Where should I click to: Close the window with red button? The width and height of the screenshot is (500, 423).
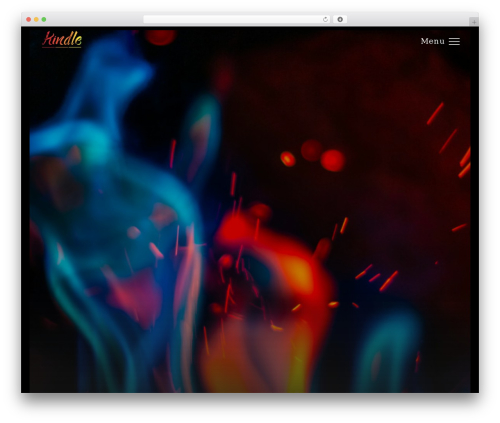point(29,20)
